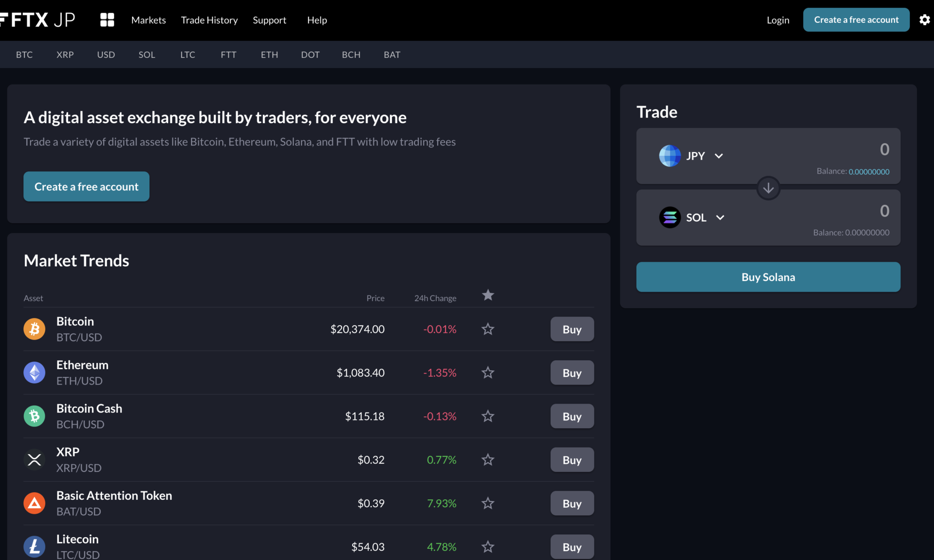Image resolution: width=934 pixels, height=560 pixels.
Task: Select the FTT ticker tab
Action: pos(228,55)
